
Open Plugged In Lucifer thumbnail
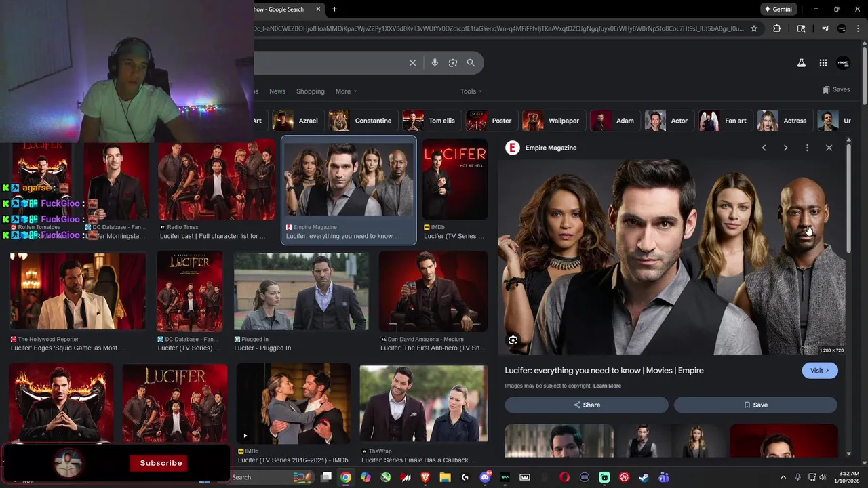pyautogui.click(x=301, y=291)
